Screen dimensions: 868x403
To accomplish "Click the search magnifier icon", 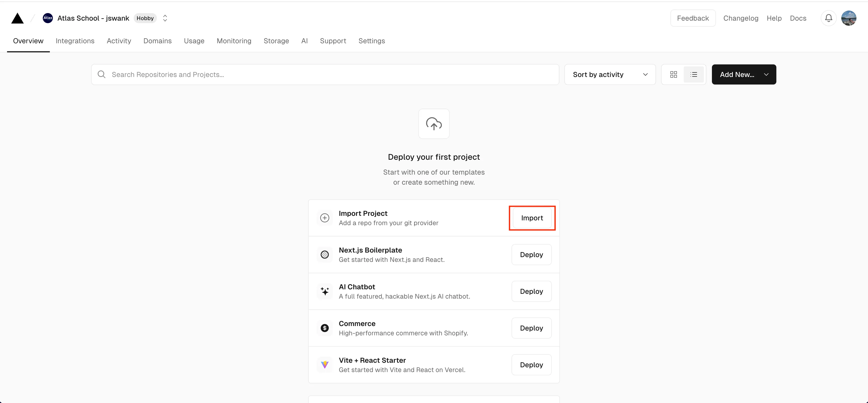I will 101,74.
